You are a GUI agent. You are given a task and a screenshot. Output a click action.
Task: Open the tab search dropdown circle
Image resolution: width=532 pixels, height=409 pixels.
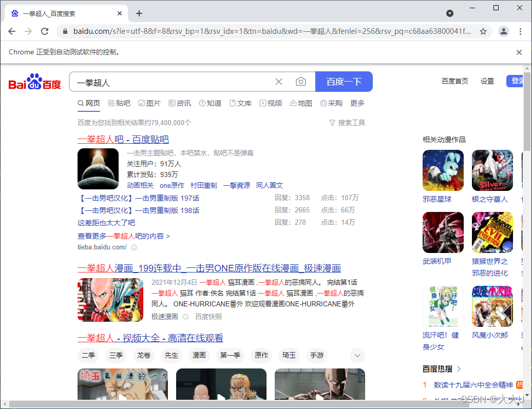tap(449, 13)
